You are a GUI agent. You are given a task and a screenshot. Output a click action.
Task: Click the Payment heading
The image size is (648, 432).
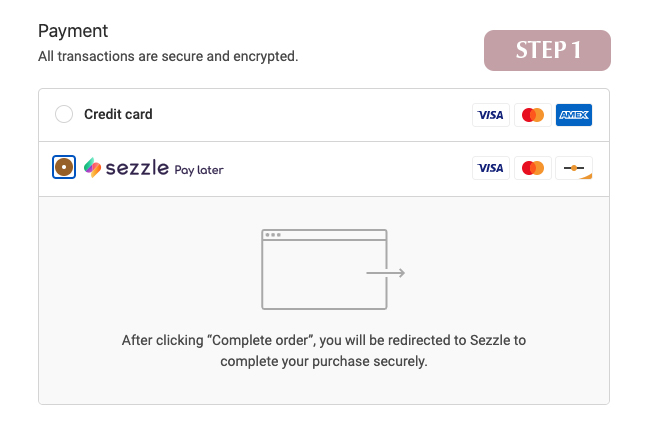[x=73, y=31]
